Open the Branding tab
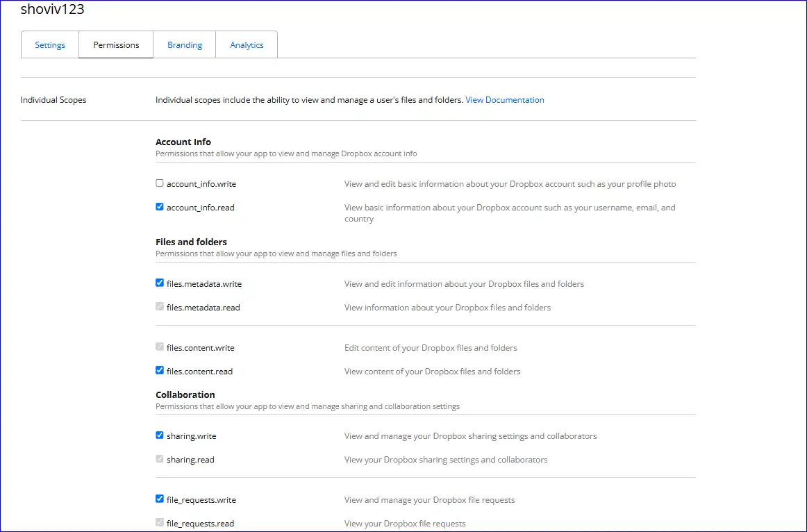 [x=184, y=44]
